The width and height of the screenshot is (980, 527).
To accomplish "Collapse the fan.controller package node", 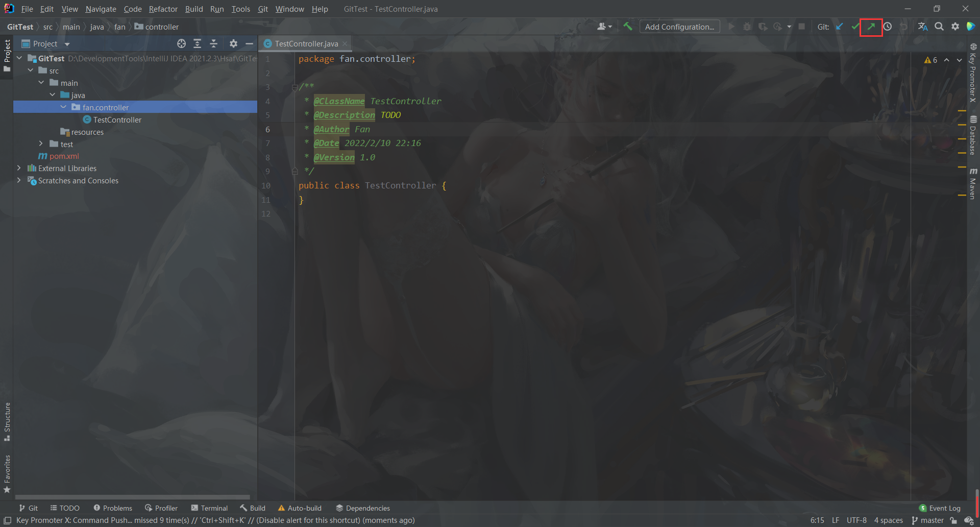I will (x=63, y=107).
